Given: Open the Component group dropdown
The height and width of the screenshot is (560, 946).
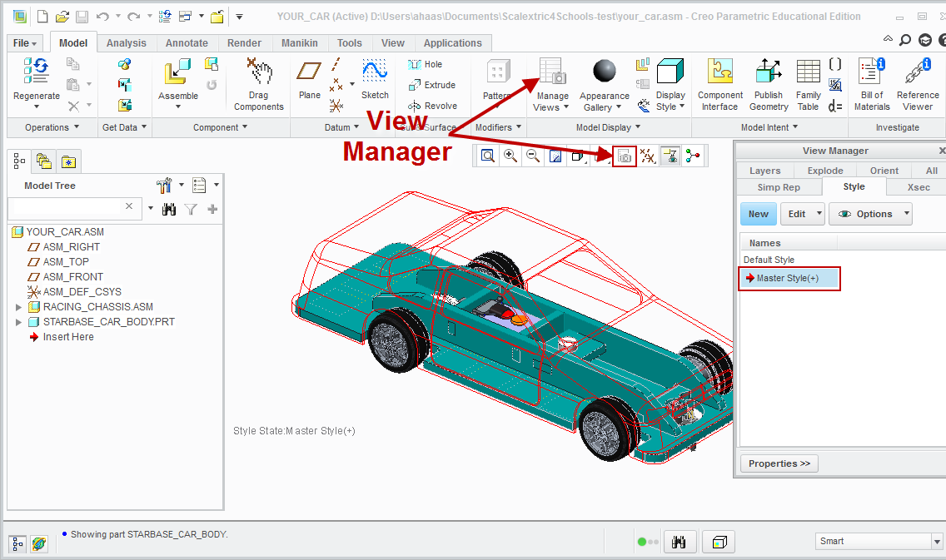Looking at the screenshot, I should tap(220, 127).
